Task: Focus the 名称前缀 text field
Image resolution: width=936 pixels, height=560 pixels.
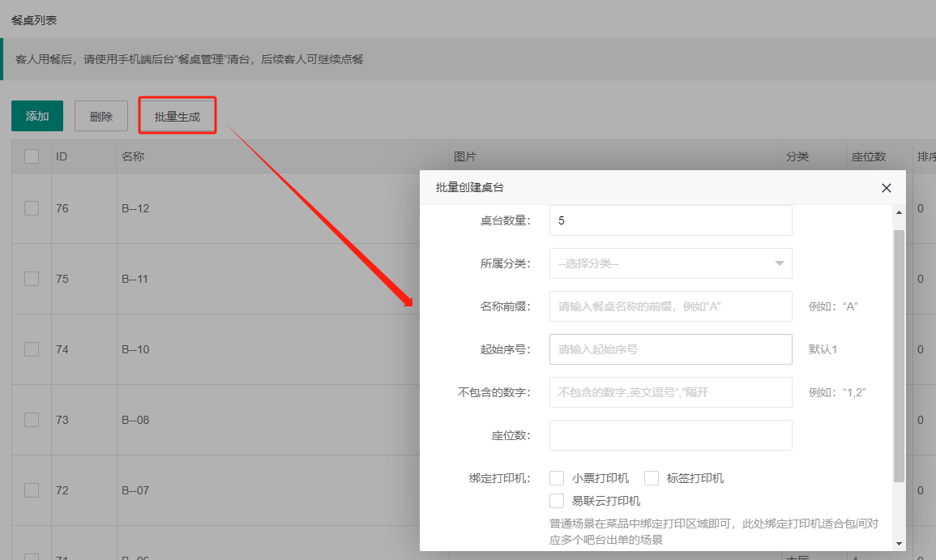Action: pyautogui.click(x=670, y=306)
